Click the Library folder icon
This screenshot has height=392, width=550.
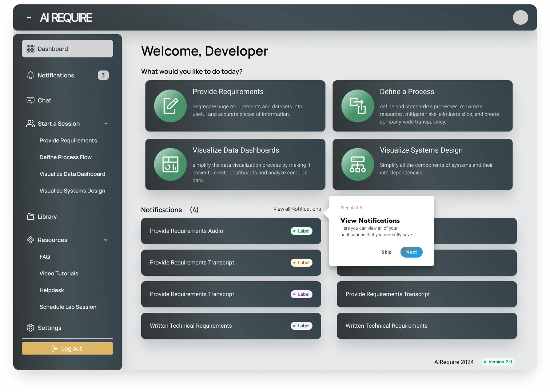pyautogui.click(x=31, y=217)
